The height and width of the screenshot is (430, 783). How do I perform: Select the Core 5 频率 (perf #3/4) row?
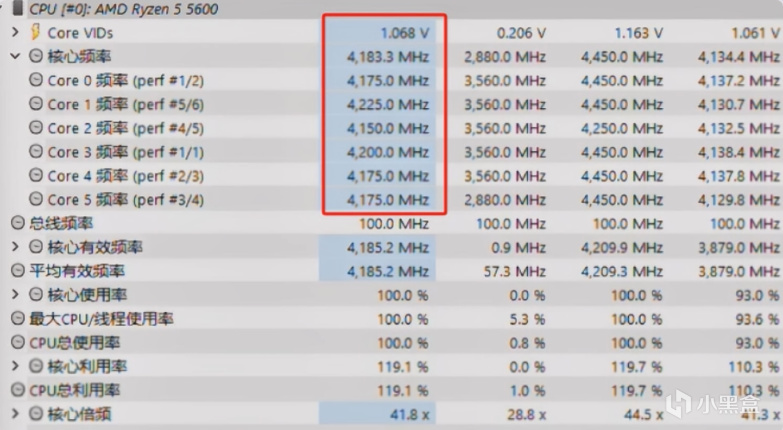pyautogui.click(x=139, y=199)
